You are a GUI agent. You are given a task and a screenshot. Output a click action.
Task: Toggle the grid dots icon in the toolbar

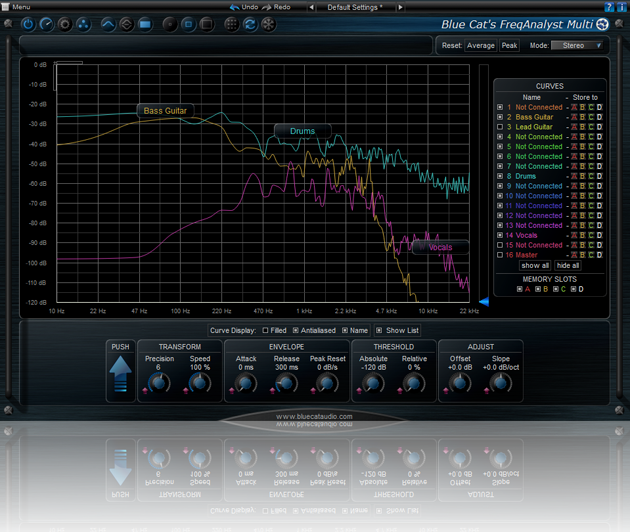point(231,25)
